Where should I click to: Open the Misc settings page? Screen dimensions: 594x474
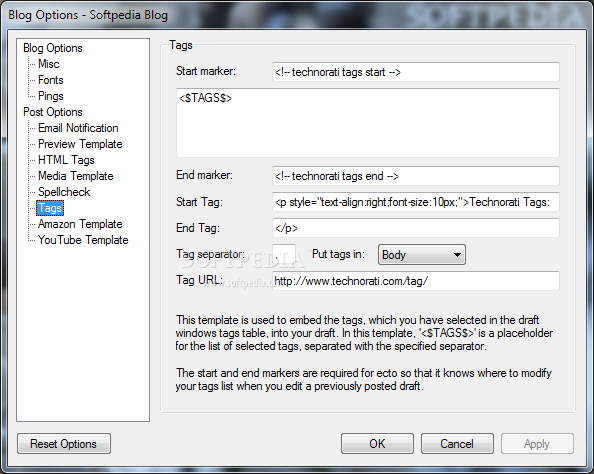[49, 64]
